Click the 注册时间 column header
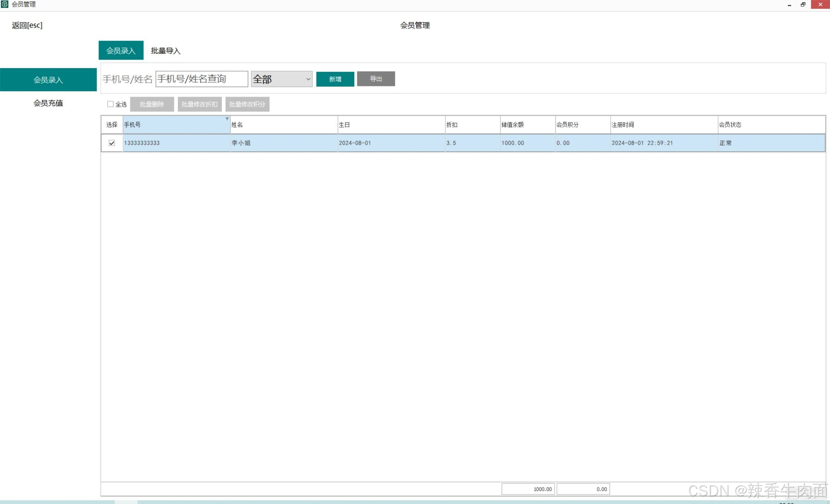 [663, 125]
